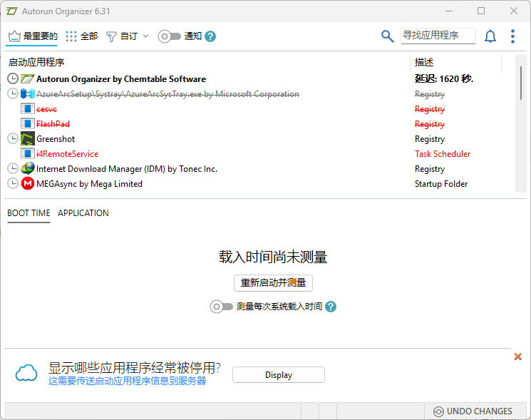531x420 pixels.
Task: Click delay clock icon for Autorun Organizer row
Action: pos(13,78)
